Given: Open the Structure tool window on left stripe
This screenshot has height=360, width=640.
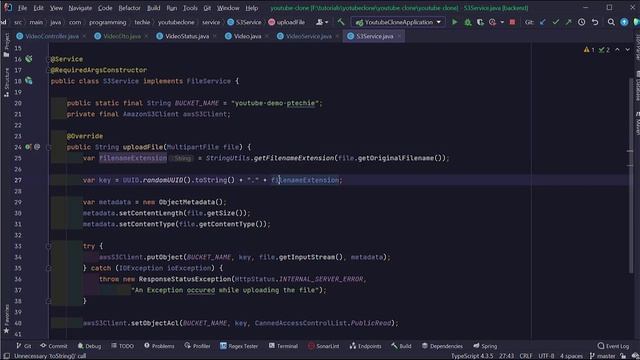Looking at the screenshot, I should click(x=6, y=82).
